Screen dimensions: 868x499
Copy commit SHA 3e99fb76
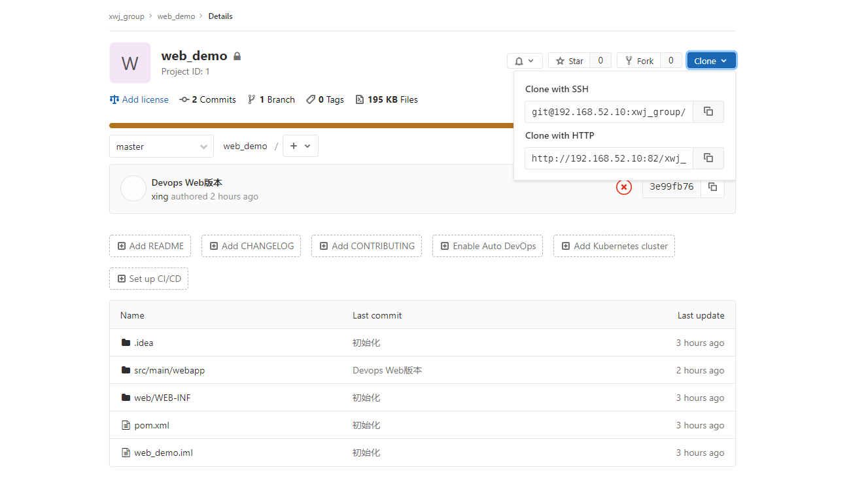pyautogui.click(x=713, y=186)
